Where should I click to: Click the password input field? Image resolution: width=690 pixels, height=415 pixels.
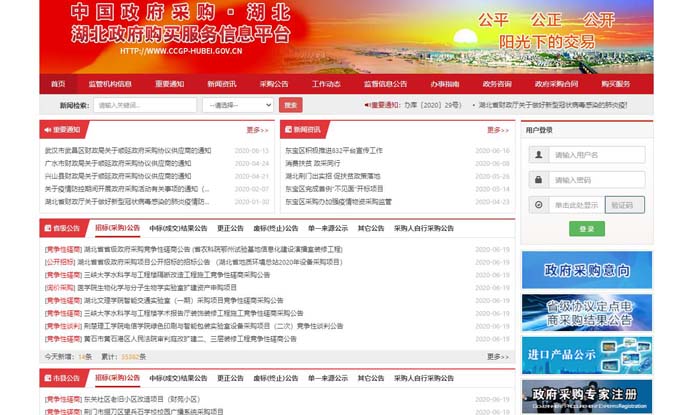click(597, 180)
